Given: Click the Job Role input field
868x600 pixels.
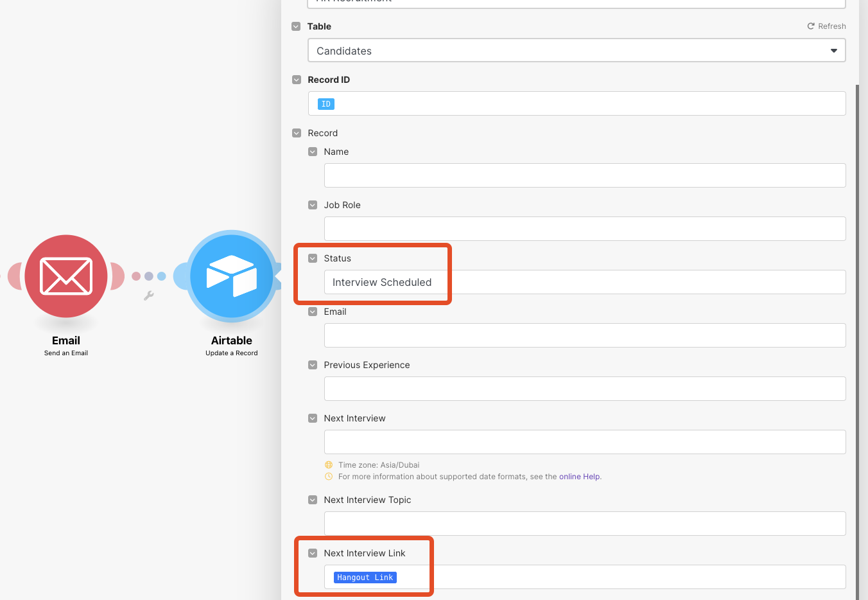Looking at the screenshot, I should pos(585,229).
